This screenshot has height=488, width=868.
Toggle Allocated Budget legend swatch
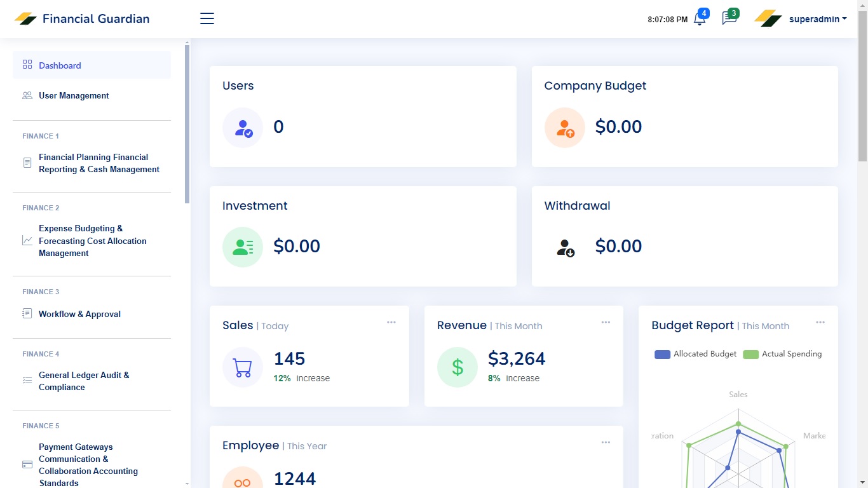click(662, 355)
